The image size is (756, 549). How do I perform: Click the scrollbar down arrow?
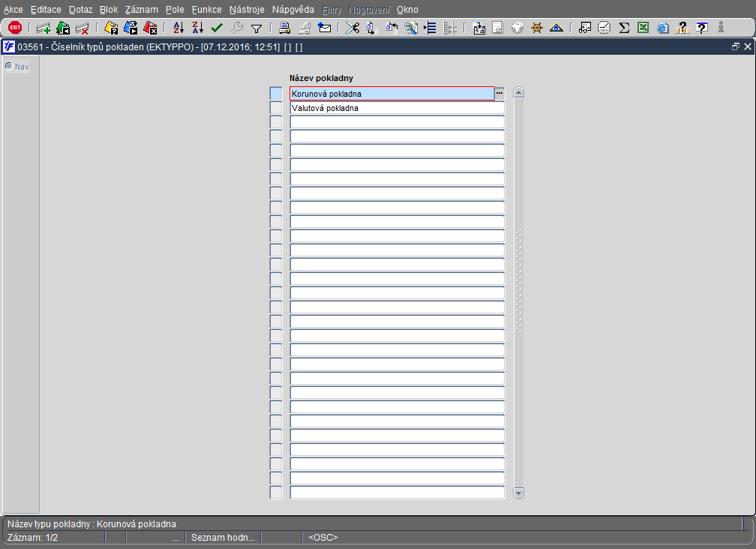(x=519, y=493)
